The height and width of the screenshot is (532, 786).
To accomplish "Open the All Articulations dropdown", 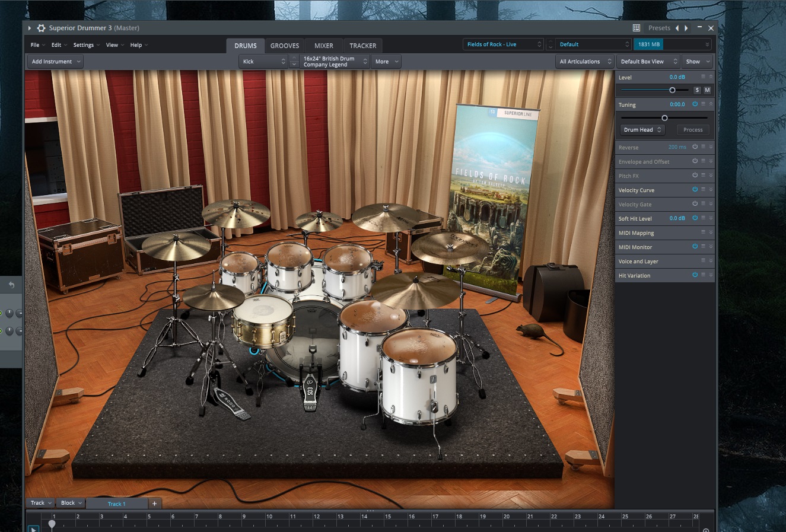I will tap(585, 62).
